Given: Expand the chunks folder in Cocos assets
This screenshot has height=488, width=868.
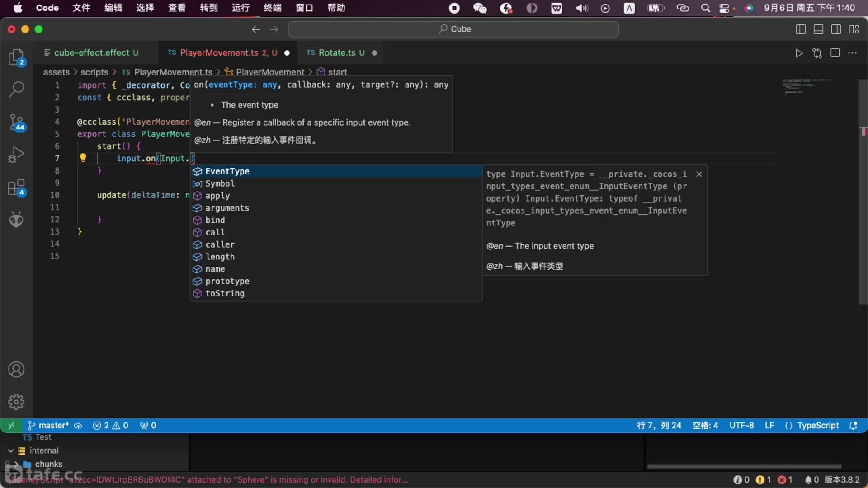Looking at the screenshot, I should coord(16,464).
